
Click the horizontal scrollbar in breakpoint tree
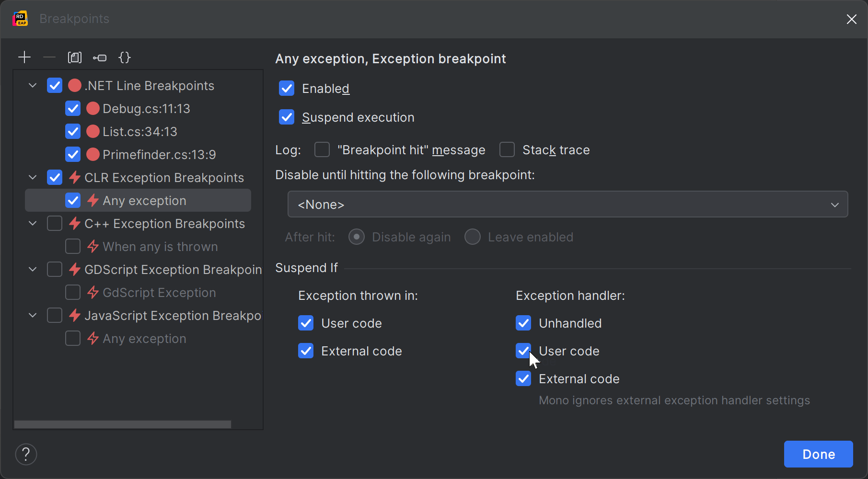(123, 424)
